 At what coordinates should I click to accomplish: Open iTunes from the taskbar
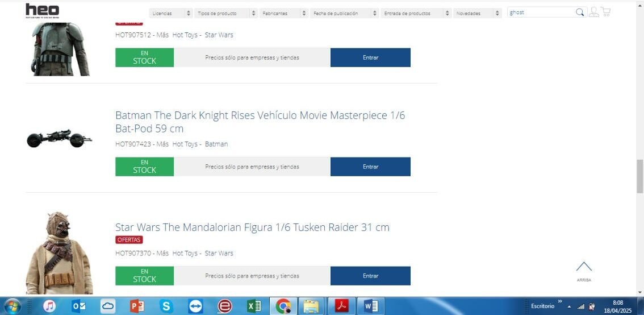(49, 306)
